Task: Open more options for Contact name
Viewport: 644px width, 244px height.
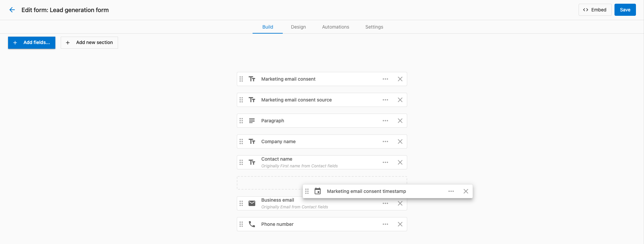Action: [x=385, y=162]
